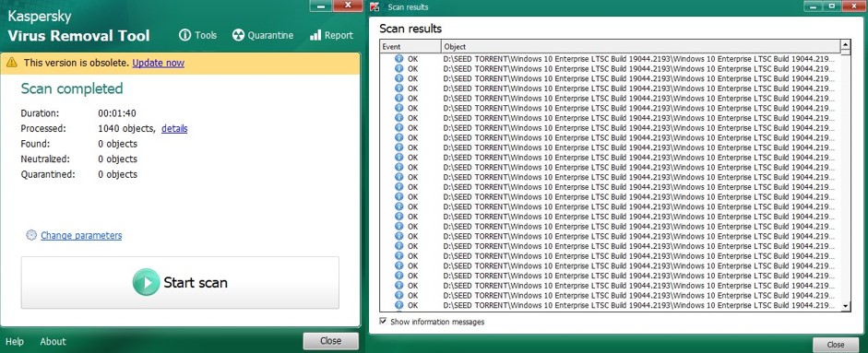Image resolution: width=868 pixels, height=353 pixels.
Task: Click the Found 0 objects value
Action: (x=117, y=144)
